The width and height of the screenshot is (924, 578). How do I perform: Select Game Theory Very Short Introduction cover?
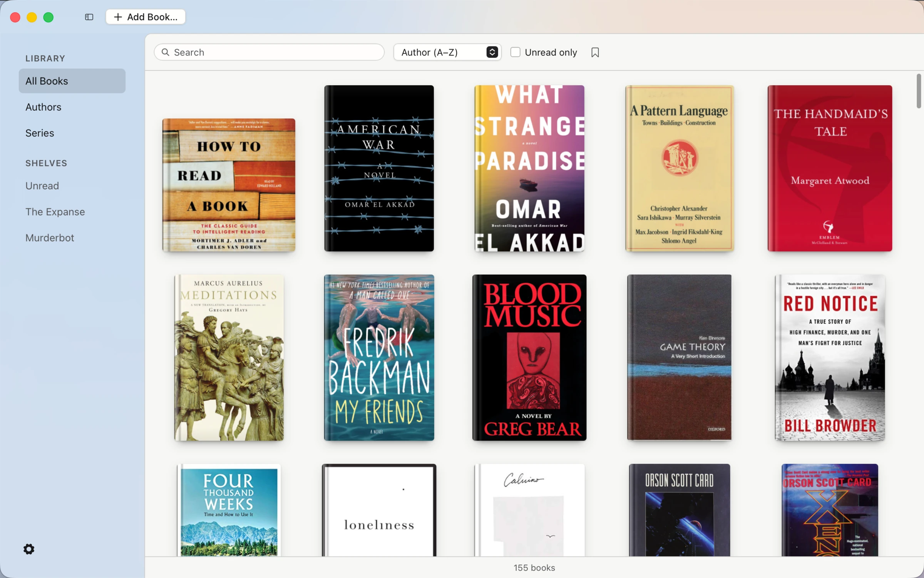tap(679, 358)
